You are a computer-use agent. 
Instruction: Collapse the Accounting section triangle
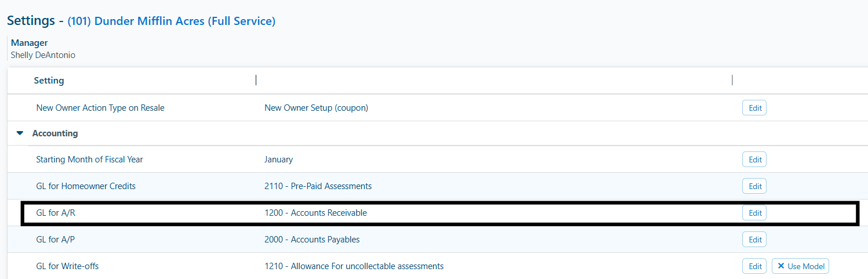coord(20,133)
